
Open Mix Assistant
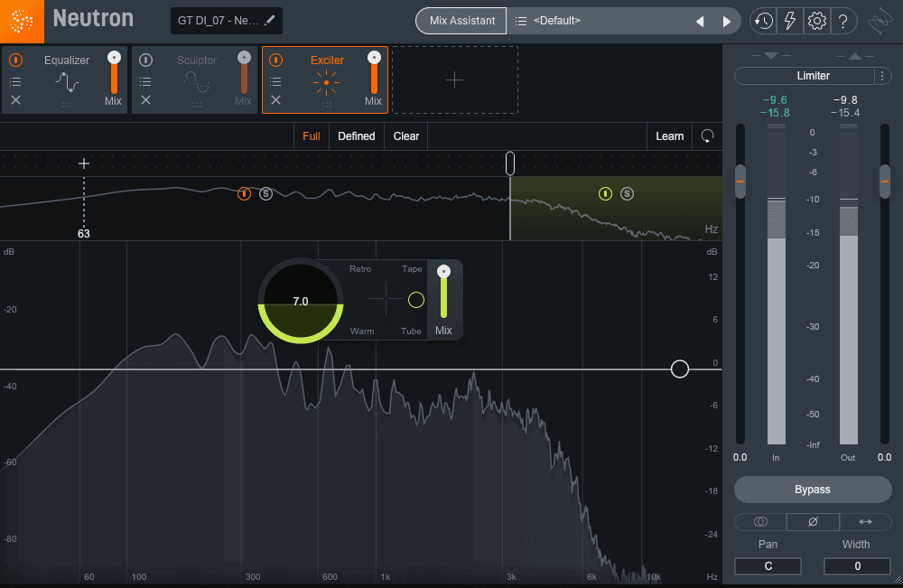[461, 21]
